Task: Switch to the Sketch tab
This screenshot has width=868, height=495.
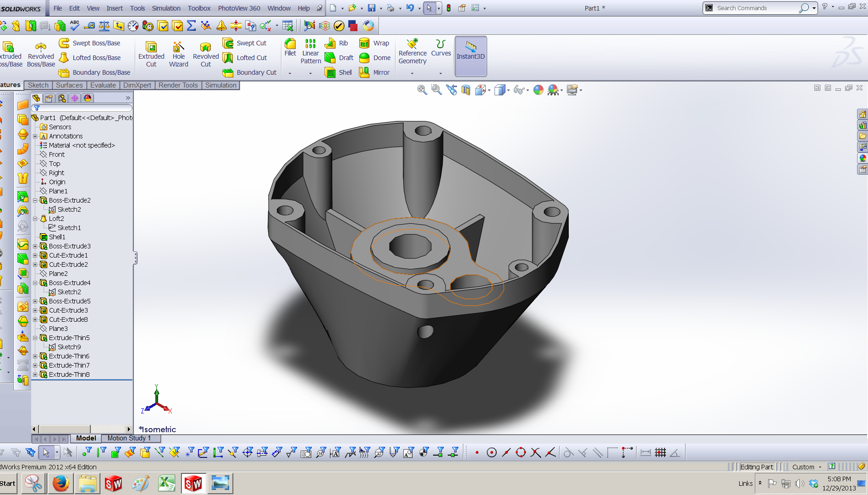Action: click(38, 85)
